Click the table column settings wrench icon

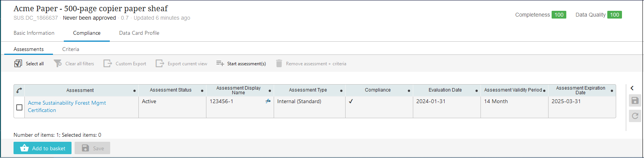click(x=19, y=90)
